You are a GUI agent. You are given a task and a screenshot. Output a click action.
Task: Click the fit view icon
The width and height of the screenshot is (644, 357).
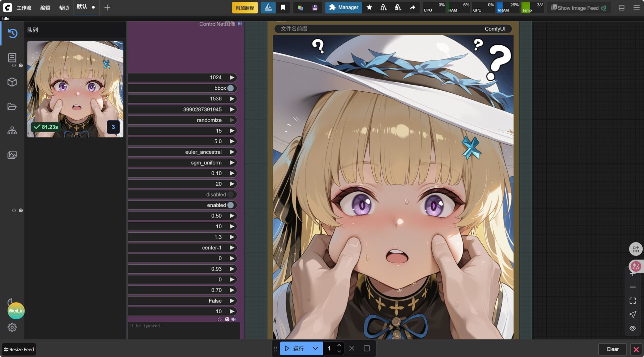pos(633,301)
